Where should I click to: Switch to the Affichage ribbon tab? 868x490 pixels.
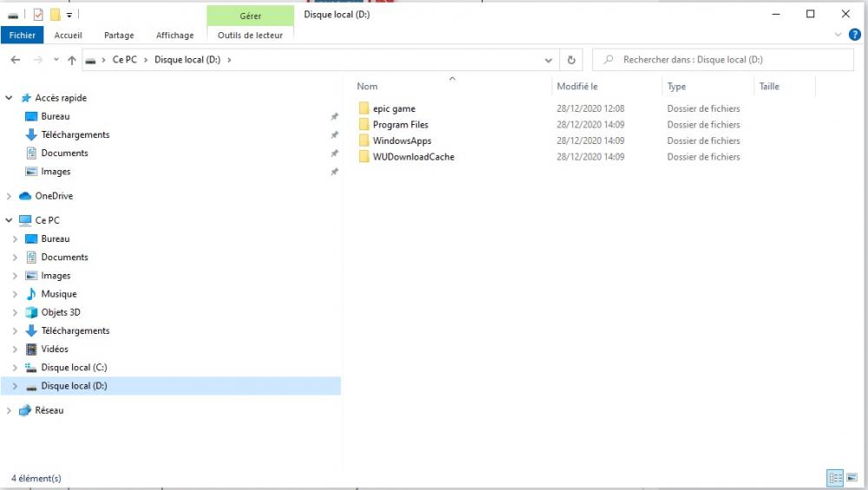175,35
